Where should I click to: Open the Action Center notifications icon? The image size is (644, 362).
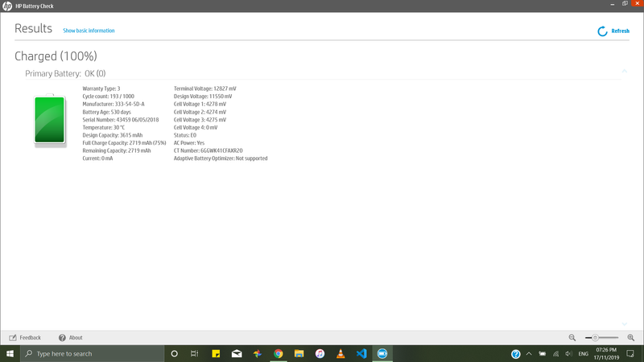pyautogui.click(x=630, y=354)
